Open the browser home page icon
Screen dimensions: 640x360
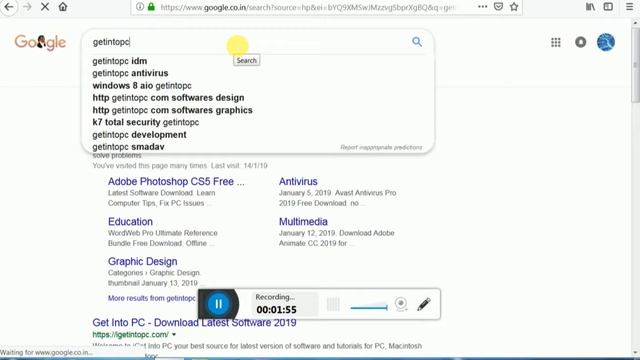[x=63, y=7]
